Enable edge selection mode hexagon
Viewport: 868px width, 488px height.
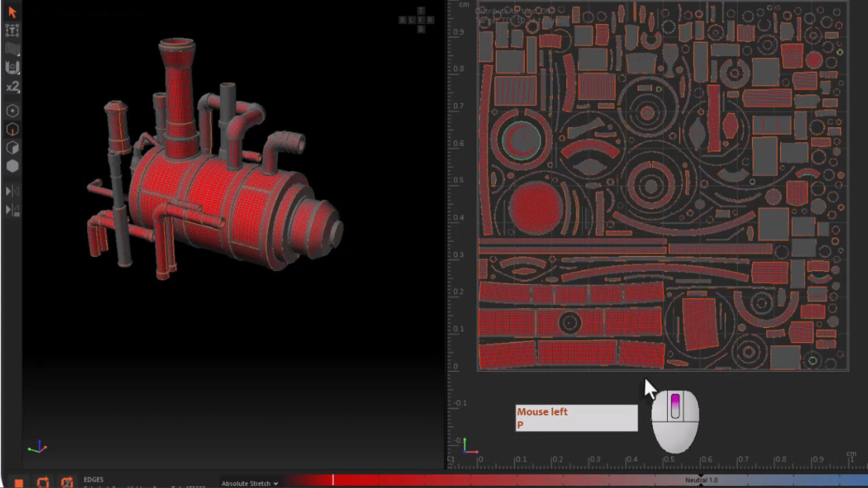click(12, 129)
